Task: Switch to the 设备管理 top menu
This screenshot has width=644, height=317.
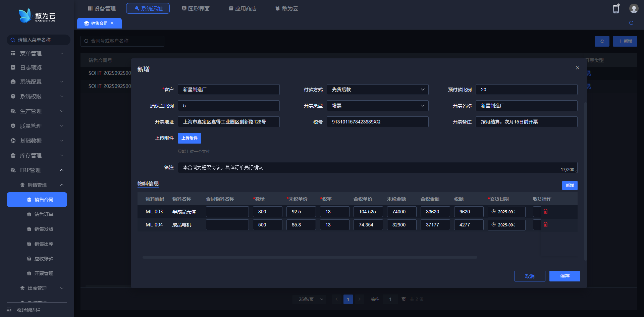Action: coord(102,8)
